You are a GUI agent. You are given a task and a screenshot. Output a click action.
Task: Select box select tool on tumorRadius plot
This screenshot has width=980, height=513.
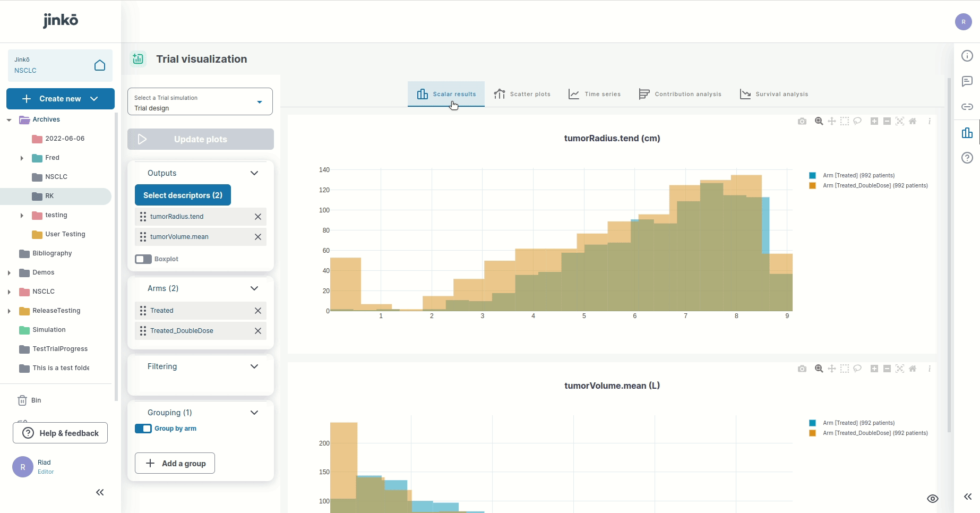(845, 121)
